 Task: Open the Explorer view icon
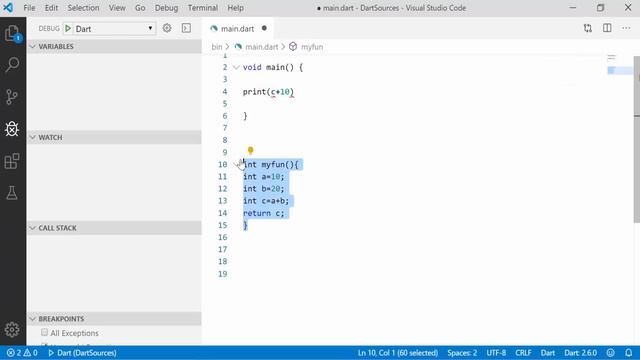pyautogui.click(x=12, y=33)
